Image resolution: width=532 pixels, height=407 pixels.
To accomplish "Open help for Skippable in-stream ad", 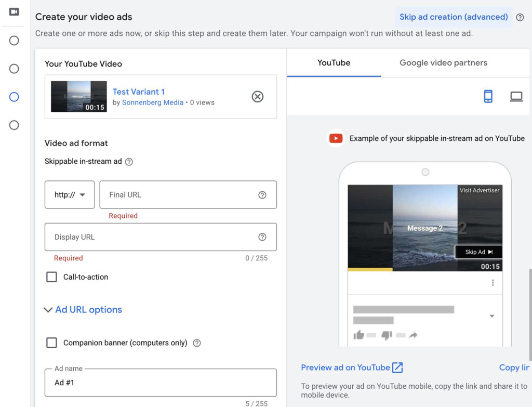I will click(x=129, y=162).
